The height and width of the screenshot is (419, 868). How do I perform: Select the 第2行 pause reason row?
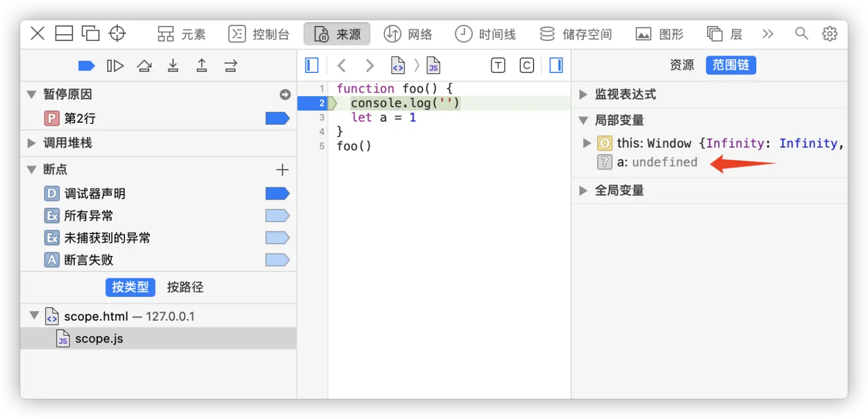point(158,119)
